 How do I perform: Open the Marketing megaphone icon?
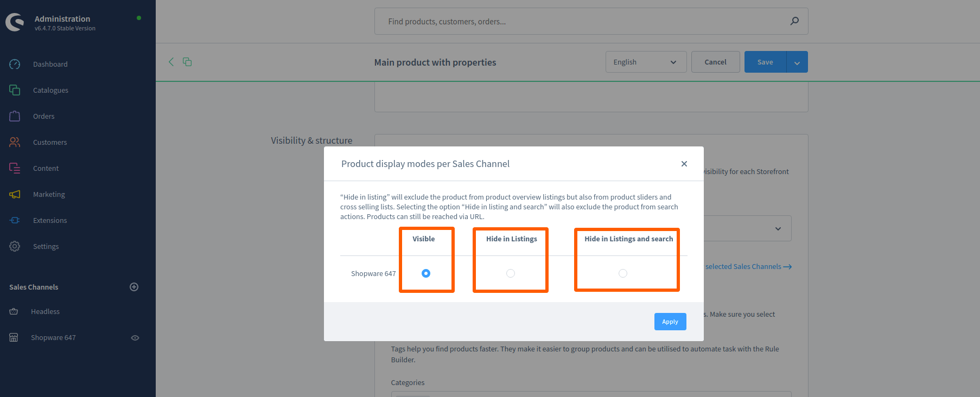click(x=15, y=194)
